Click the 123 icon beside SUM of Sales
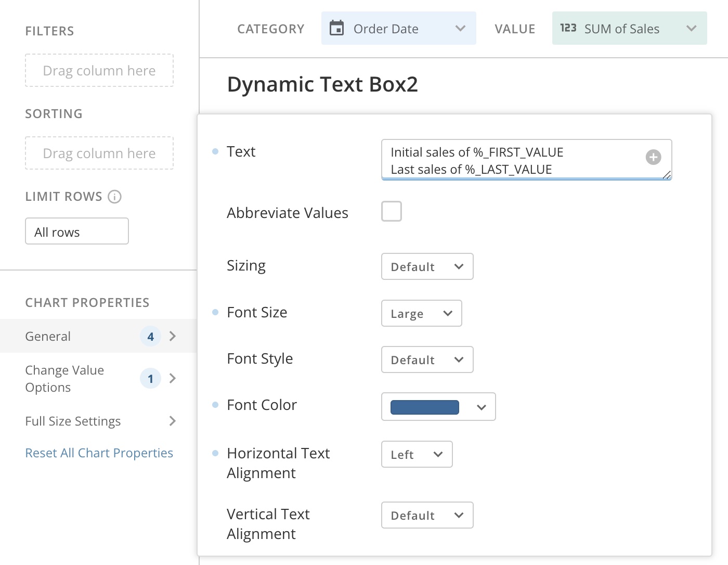Screen dimensions: 728x565 [568, 28]
